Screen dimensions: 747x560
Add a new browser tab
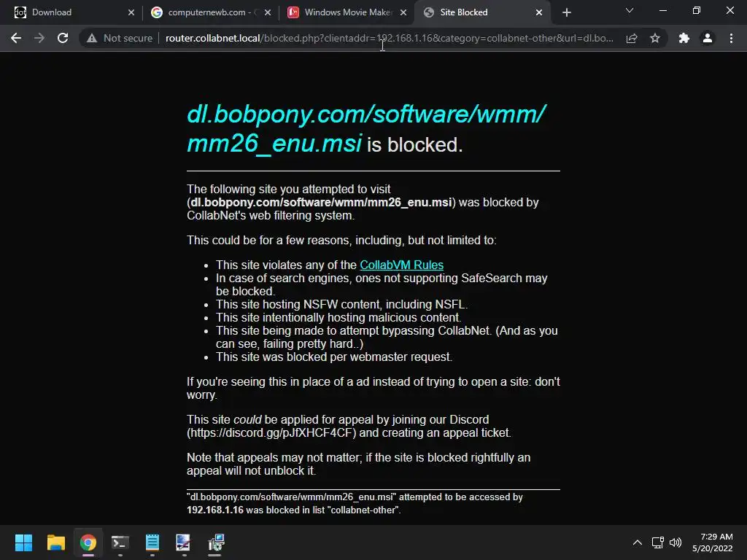pyautogui.click(x=566, y=12)
